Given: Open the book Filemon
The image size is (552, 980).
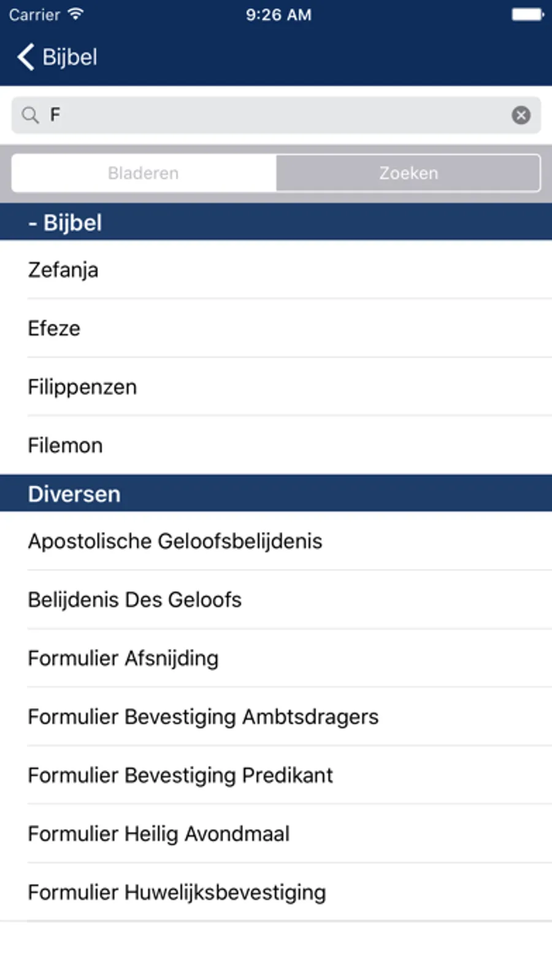Looking at the screenshot, I should 276,445.
